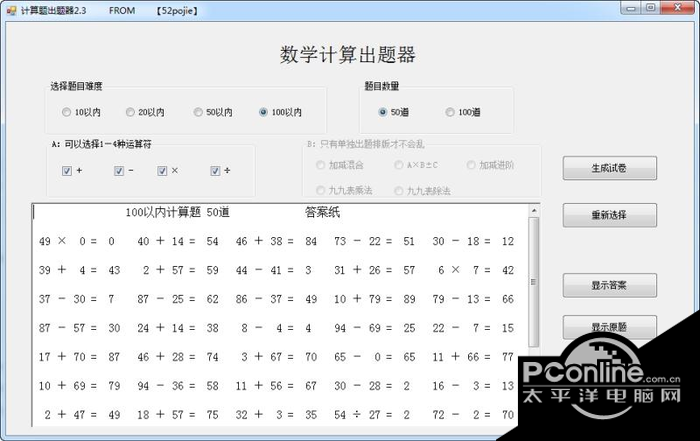
Task: Click the problem 94 − 36 = 58
Action: [178, 386]
